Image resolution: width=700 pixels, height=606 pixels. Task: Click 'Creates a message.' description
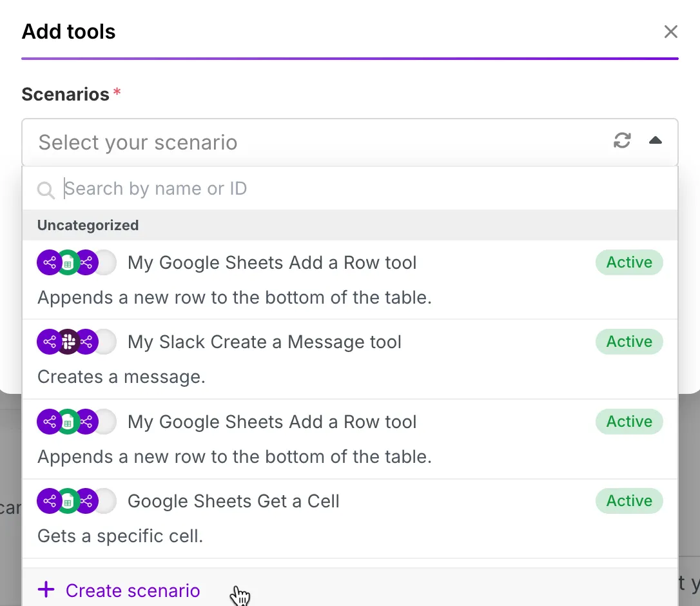click(121, 377)
